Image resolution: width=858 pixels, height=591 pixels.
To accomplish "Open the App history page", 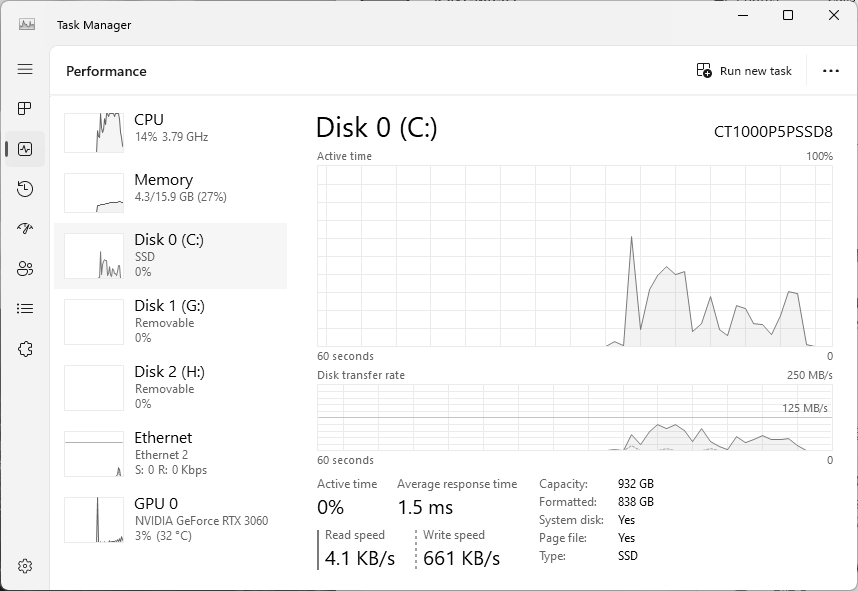I will click(25, 189).
